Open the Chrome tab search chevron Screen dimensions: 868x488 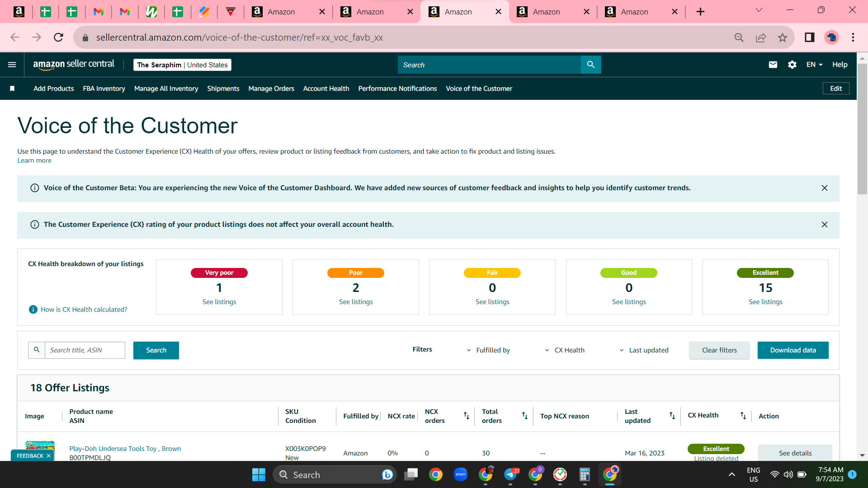759,10
